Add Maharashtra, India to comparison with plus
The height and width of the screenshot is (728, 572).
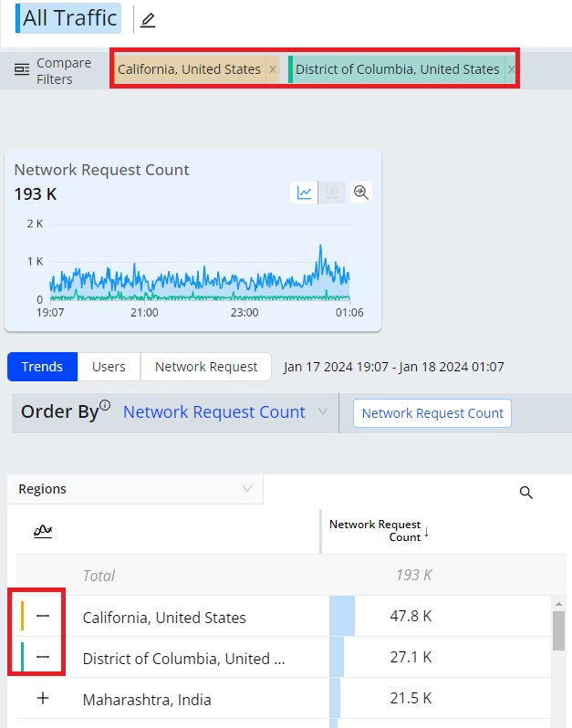pyautogui.click(x=43, y=699)
